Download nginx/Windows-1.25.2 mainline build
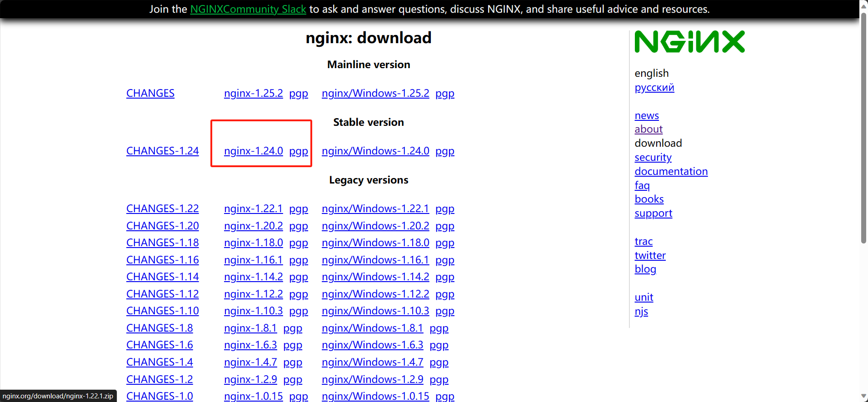This screenshot has height=402, width=868. click(375, 93)
